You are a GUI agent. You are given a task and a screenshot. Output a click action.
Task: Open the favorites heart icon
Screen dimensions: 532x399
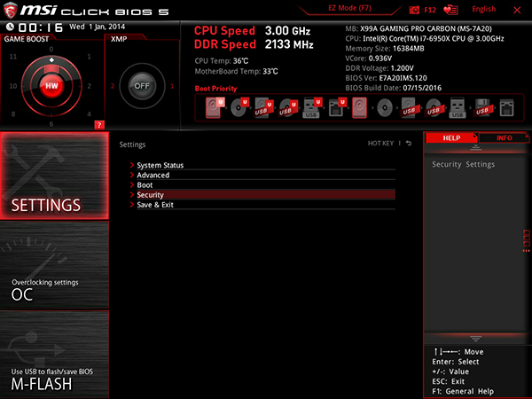tap(450, 10)
